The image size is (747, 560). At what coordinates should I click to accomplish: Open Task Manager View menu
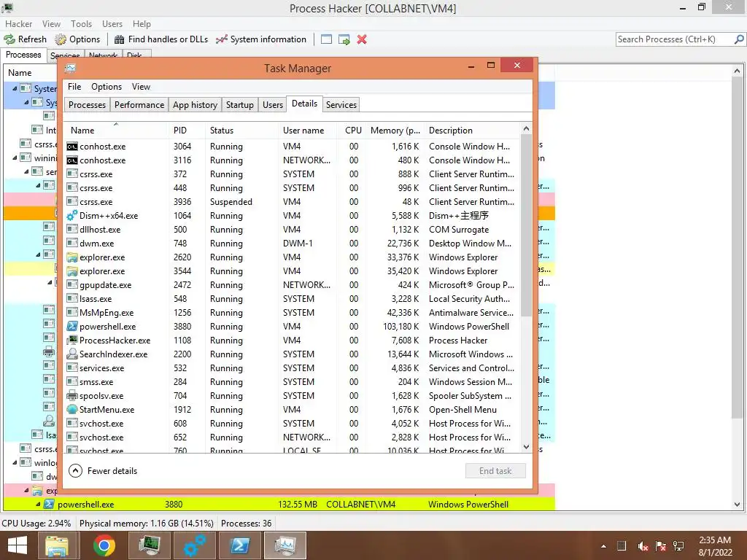(x=141, y=87)
